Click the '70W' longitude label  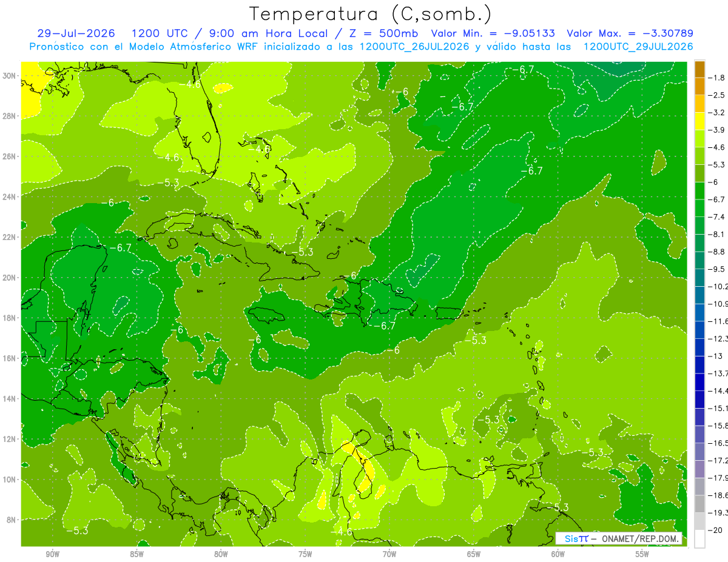pos(389,554)
